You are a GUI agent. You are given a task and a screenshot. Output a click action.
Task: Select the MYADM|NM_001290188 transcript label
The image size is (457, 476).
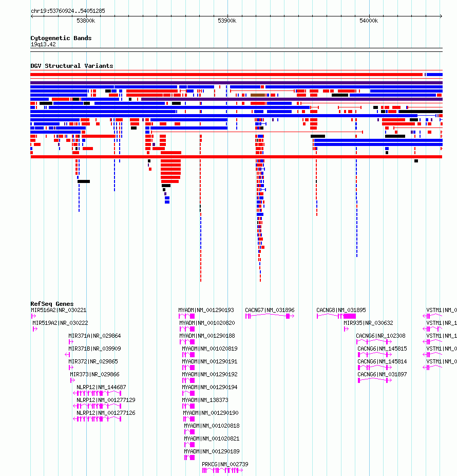tap(207, 336)
